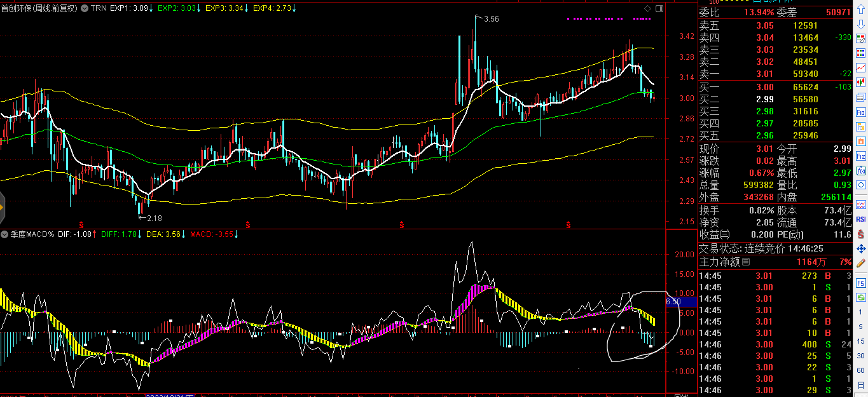Click the 卖一 ask price 3.01
The height and width of the screenshot is (397, 868).
pyautogui.click(x=765, y=74)
